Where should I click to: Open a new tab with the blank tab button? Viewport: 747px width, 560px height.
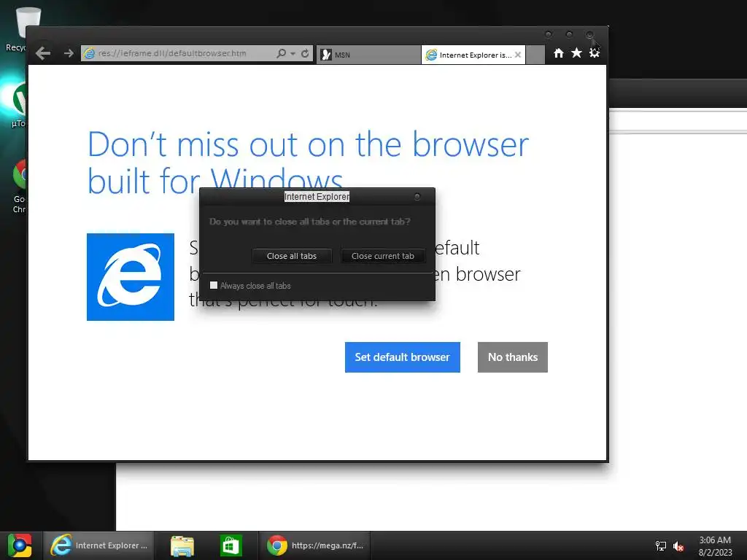coord(535,55)
